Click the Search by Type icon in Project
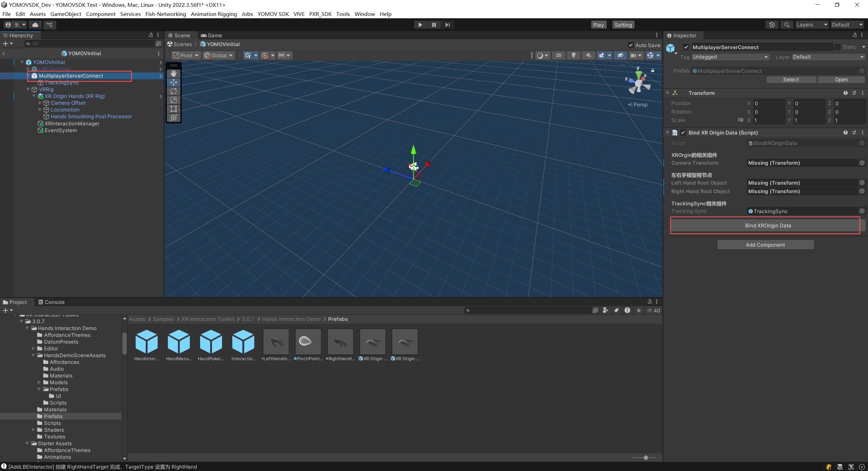The image size is (868, 471). pos(606,310)
